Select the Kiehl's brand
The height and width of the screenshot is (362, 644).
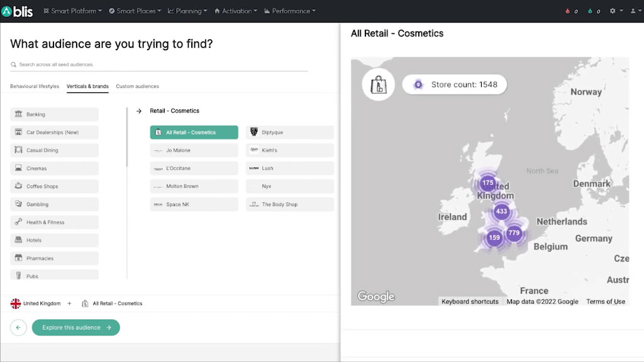click(290, 150)
